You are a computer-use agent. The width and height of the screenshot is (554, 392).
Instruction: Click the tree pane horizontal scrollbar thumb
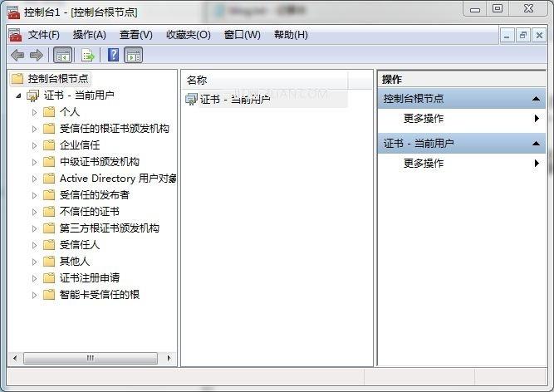91,358
